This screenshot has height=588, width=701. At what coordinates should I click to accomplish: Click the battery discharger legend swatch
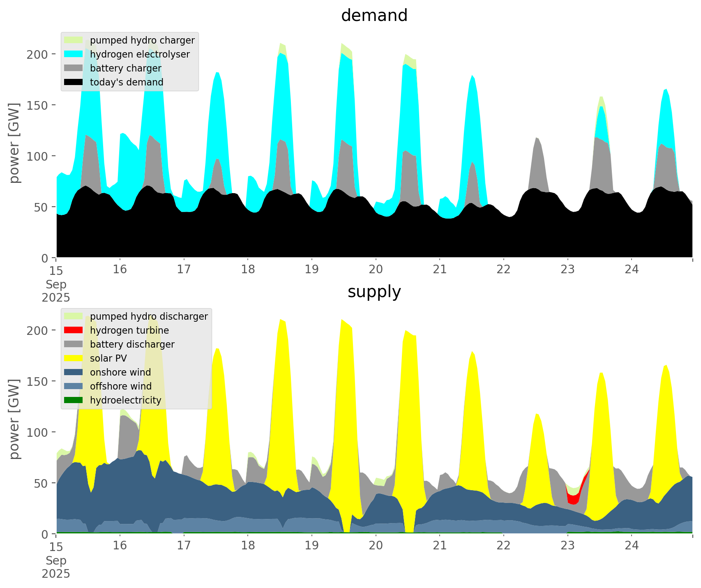pos(74,344)
